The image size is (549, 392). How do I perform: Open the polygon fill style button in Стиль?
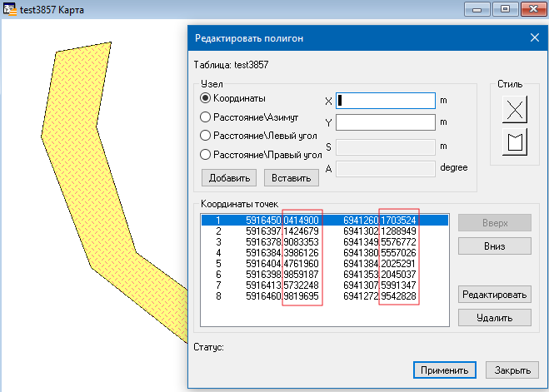(515, 142)
